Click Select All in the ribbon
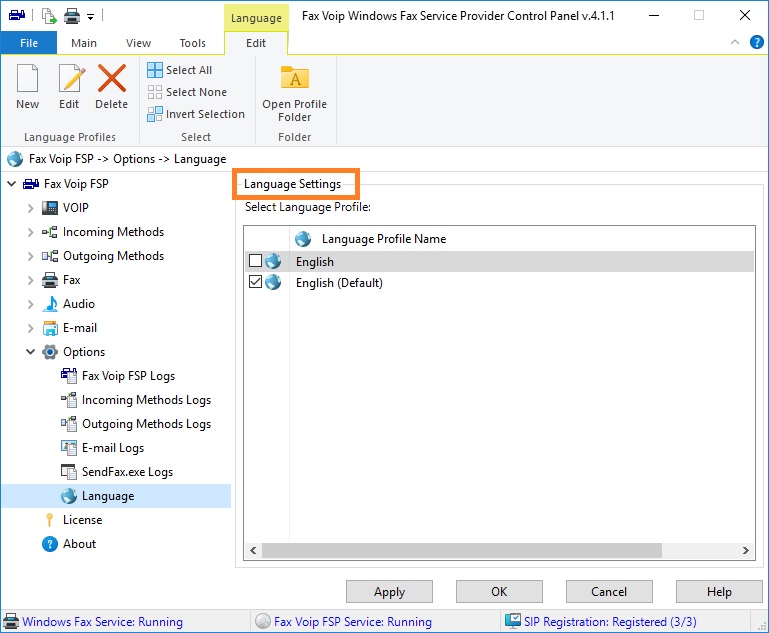This screenshot has height=633, width=769. pos(179,70)
